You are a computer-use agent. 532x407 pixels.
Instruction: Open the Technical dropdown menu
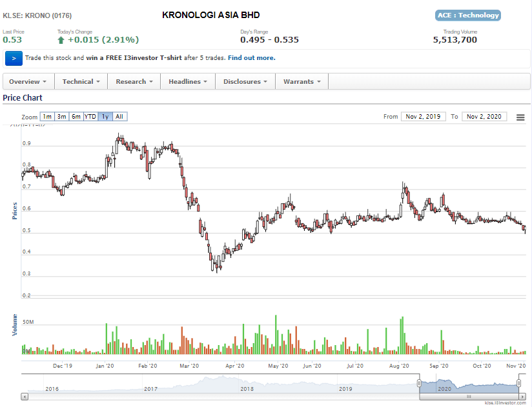point(81,82)
